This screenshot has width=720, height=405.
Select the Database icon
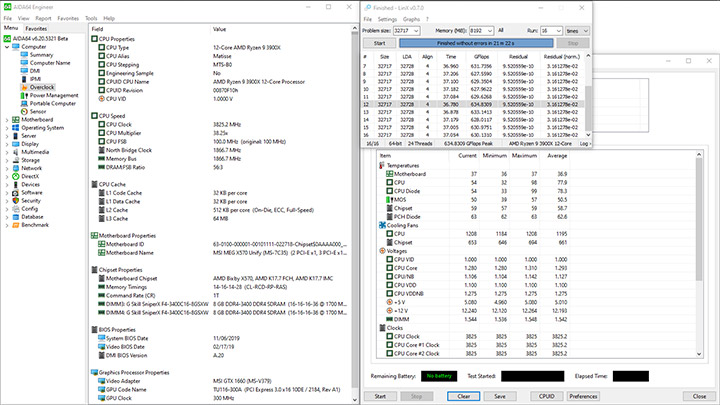(16, 217)
